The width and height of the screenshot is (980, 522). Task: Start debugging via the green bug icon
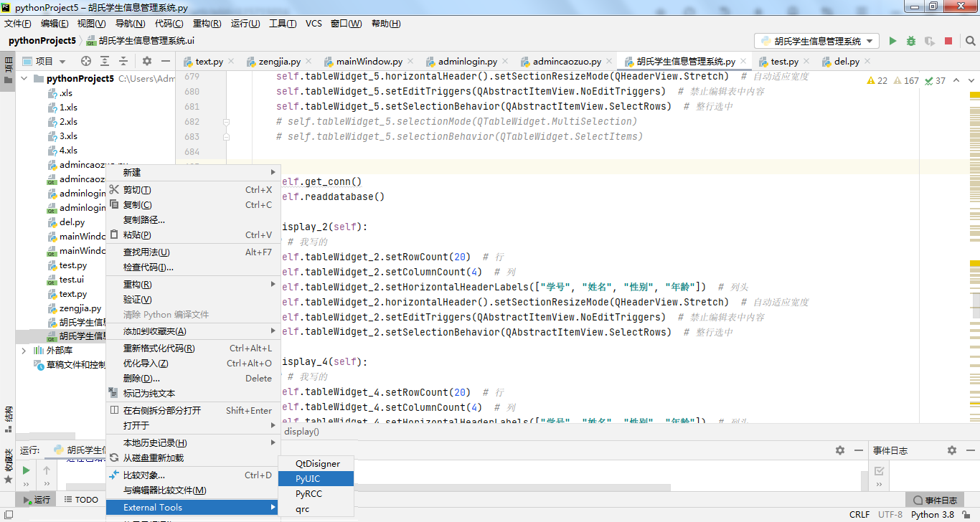point(912,41)
